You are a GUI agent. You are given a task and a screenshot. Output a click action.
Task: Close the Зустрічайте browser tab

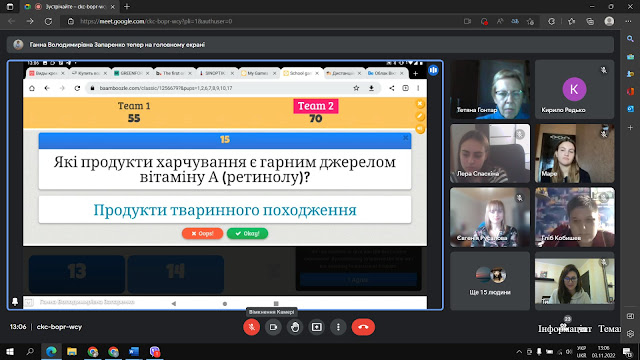click(x=113, y=7)
